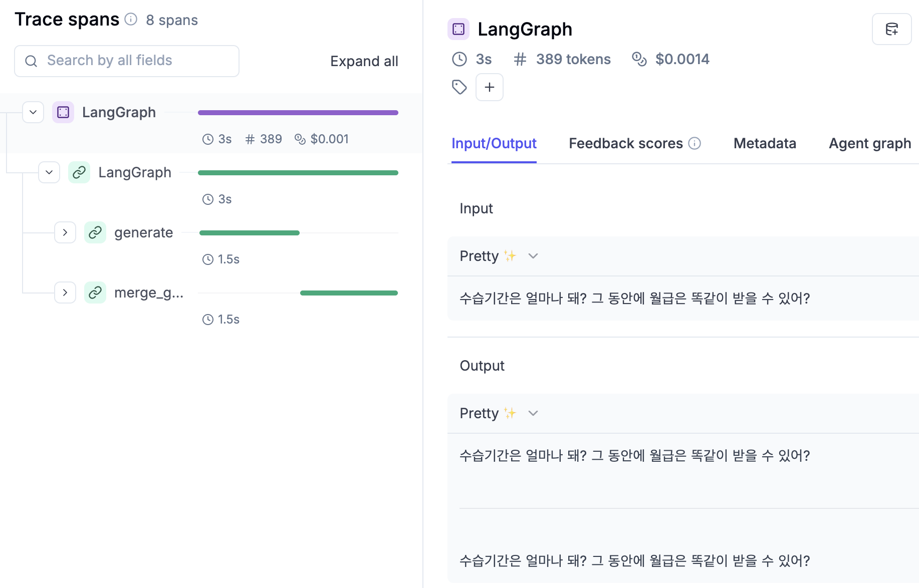The width and height of the screenshot is (919, 588).
Task: Click the Expand all button
Action: click(364, 61)
